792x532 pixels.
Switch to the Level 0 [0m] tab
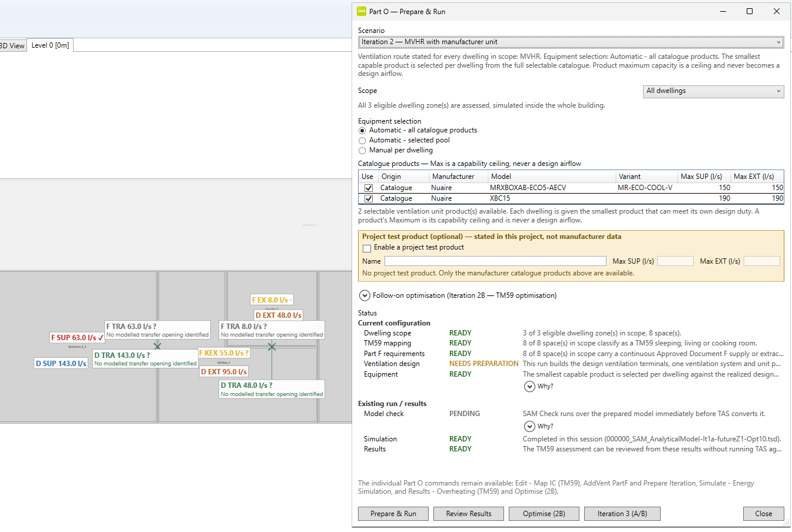click(x=50, y=45)
